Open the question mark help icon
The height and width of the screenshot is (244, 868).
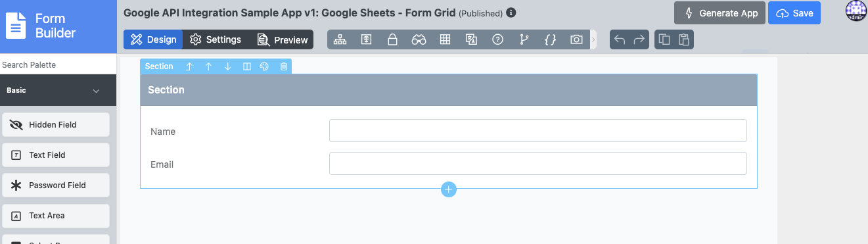tap(497, 39)
